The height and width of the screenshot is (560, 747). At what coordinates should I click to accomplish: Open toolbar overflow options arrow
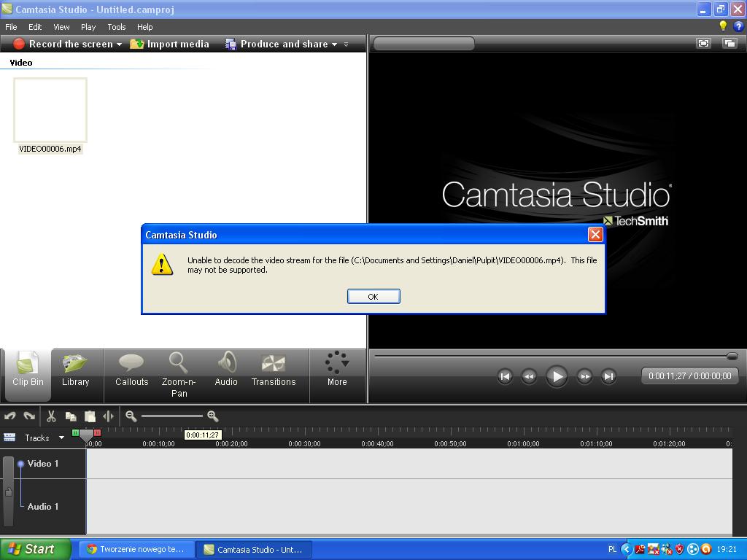tap(347, 44)
